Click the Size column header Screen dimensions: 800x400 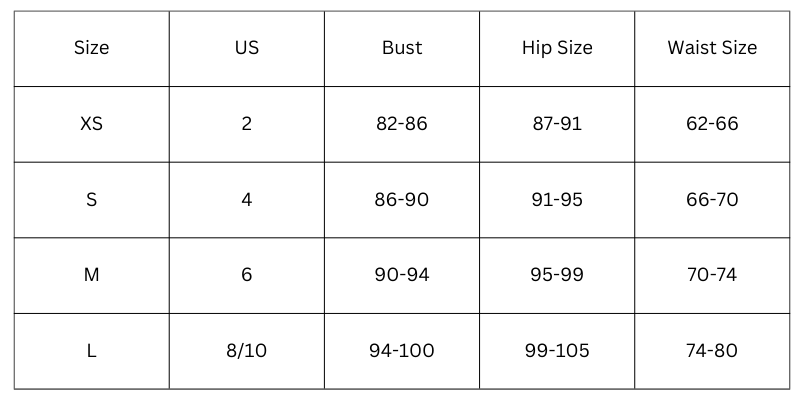click(91, 48)
